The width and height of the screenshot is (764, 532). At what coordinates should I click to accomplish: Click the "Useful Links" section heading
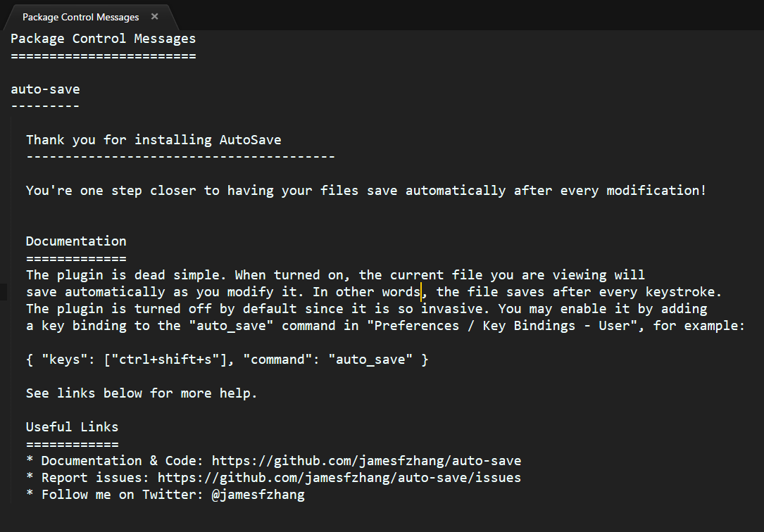click(72, 427)
